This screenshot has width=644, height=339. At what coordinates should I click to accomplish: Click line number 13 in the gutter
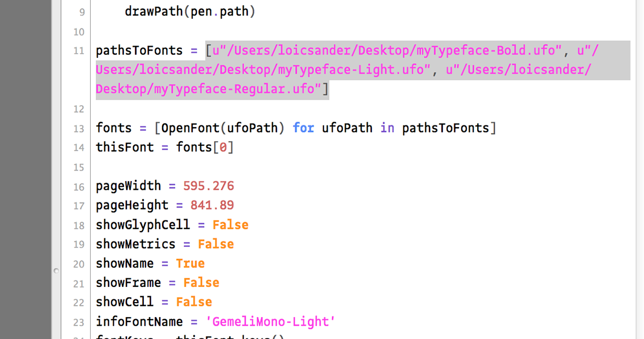tap(79, 129)
